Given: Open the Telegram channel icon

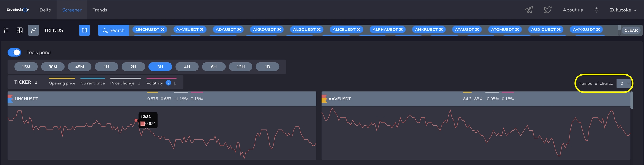Looking at the screenshot, I should 529,10.
